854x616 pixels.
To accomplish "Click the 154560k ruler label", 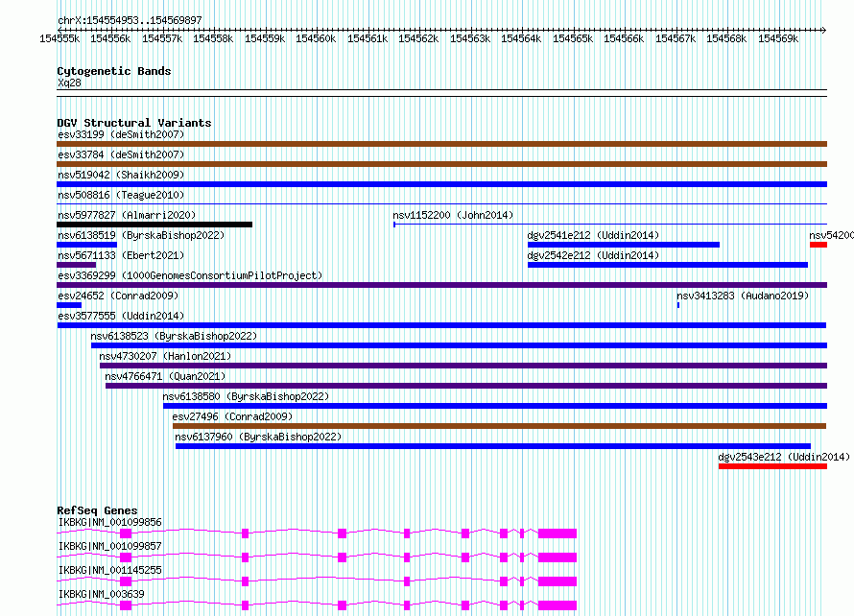I will point(316,38).
